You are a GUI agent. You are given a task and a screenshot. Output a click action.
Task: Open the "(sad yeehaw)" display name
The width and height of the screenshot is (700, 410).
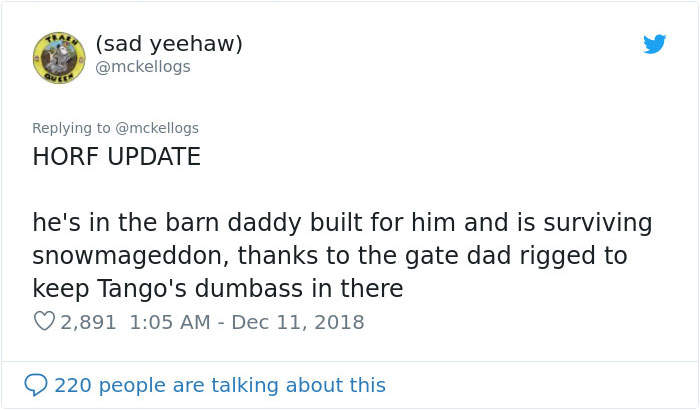(169, 43)
